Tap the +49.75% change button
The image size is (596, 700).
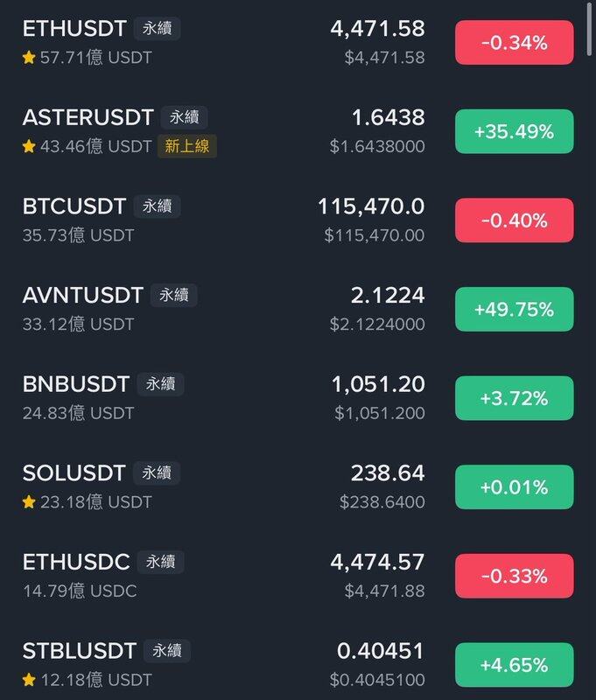click(x=515, y=309)
